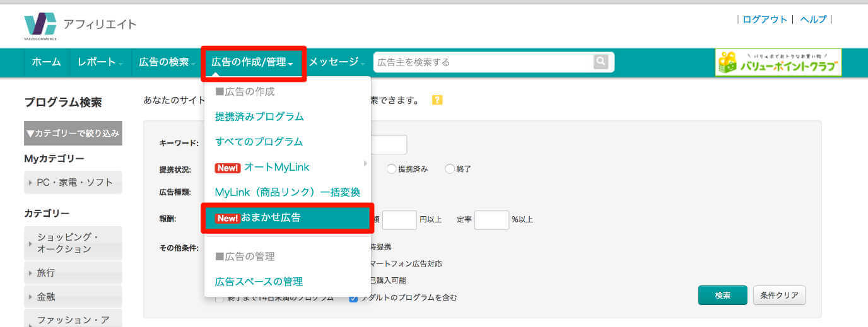Click the プログラム検索 heading

(63, 102)
